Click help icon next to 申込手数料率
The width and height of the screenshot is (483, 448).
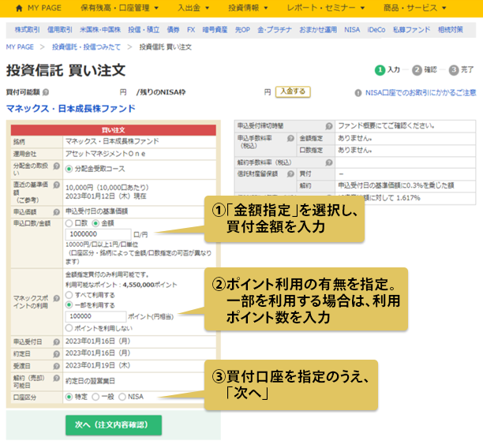[293, 137]
